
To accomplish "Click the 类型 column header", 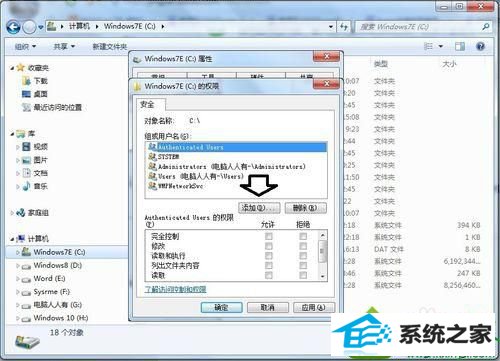I will [381, 64].
